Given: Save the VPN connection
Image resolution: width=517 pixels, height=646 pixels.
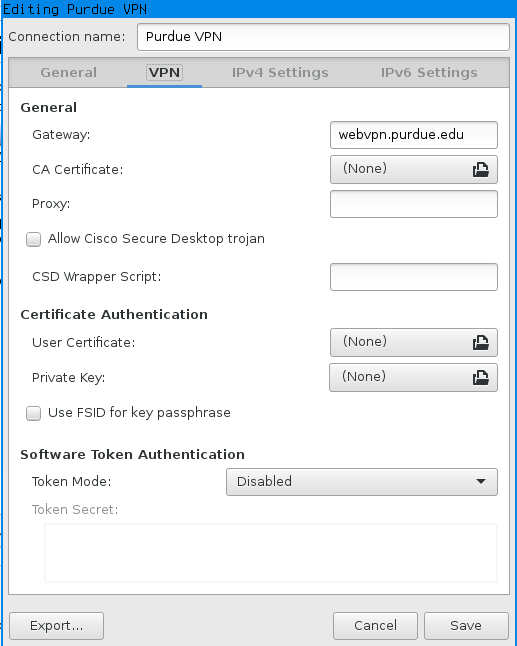Looking at the screenshot, I should (466, 625).
